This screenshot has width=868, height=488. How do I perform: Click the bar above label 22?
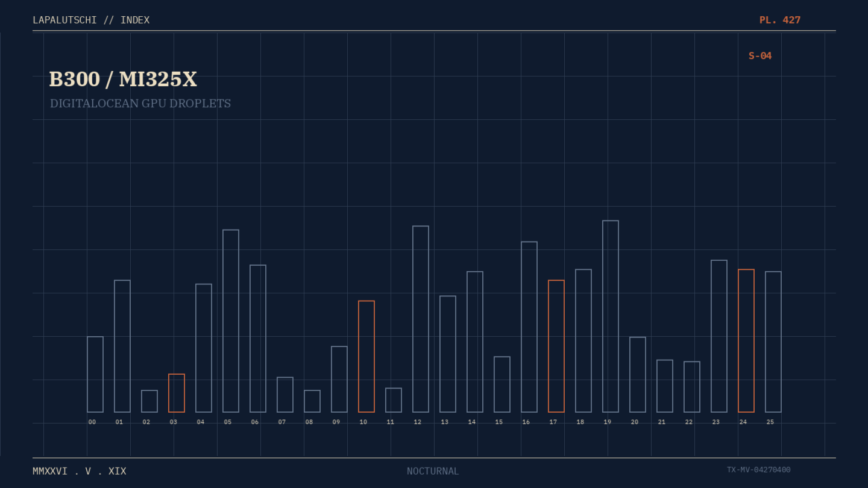click(692, 387)
